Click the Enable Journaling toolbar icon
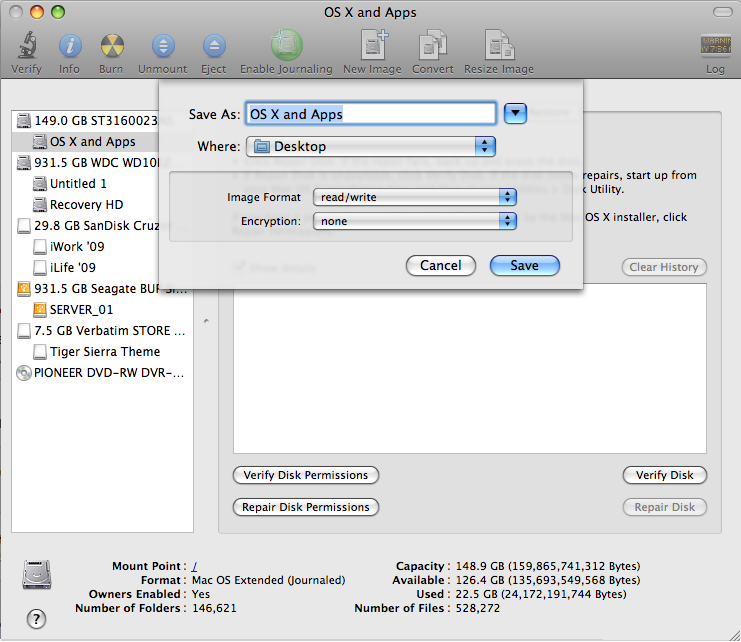Image resolution: width=741 pixels, height=642 pixels. pos(286,45)
